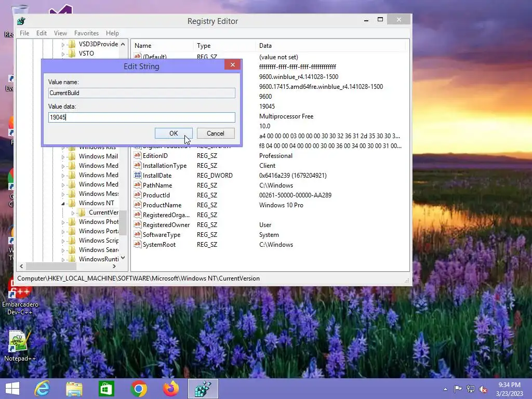Select the ProductName value icon
The image size is (532, 399).
(137, 205)
